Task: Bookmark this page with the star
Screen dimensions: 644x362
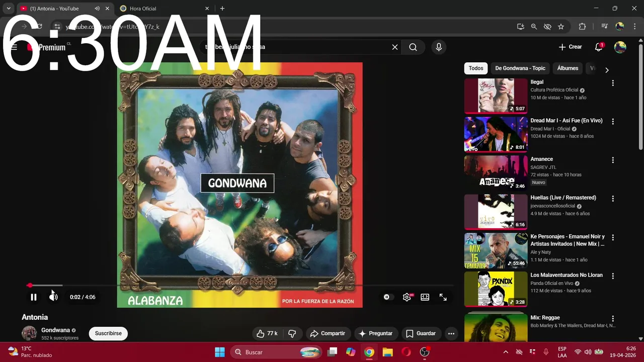Action: pyautogui.click(x=561, y=27)
